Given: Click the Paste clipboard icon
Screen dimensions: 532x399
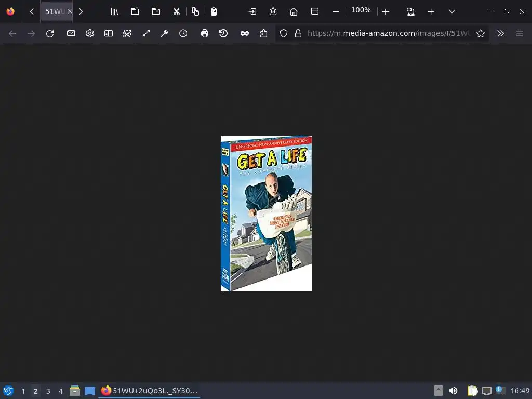Looking at the screenshot, I should pos(214,11).
